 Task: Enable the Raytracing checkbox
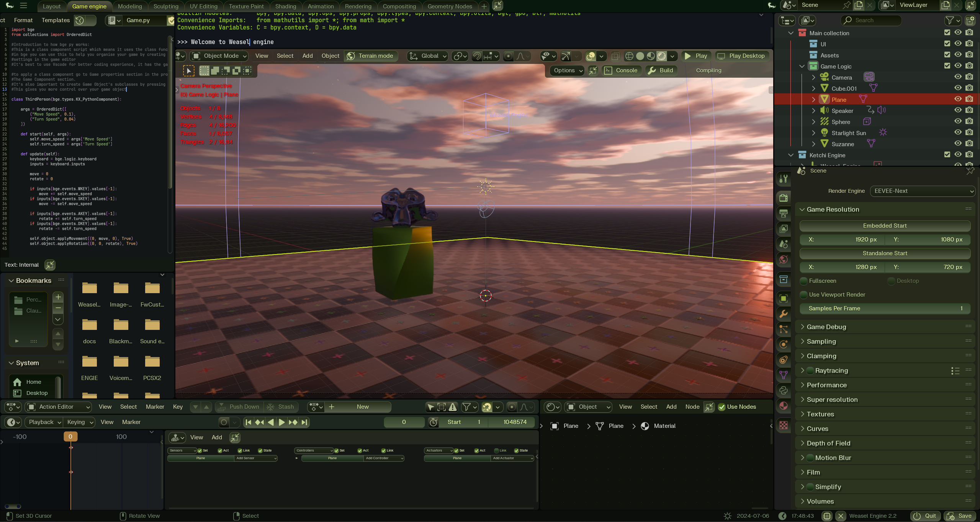pyautogui.click(x=810, y=370)
